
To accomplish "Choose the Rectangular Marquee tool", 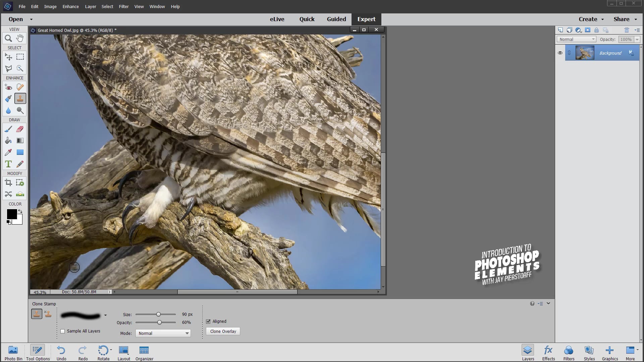I will (x=20, y=57).
